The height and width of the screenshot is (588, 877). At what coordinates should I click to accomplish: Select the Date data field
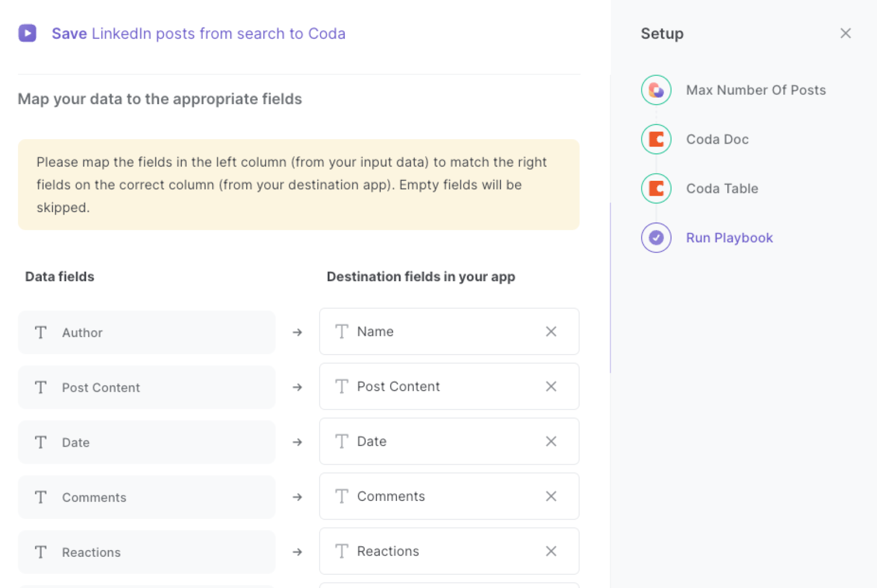146,442
